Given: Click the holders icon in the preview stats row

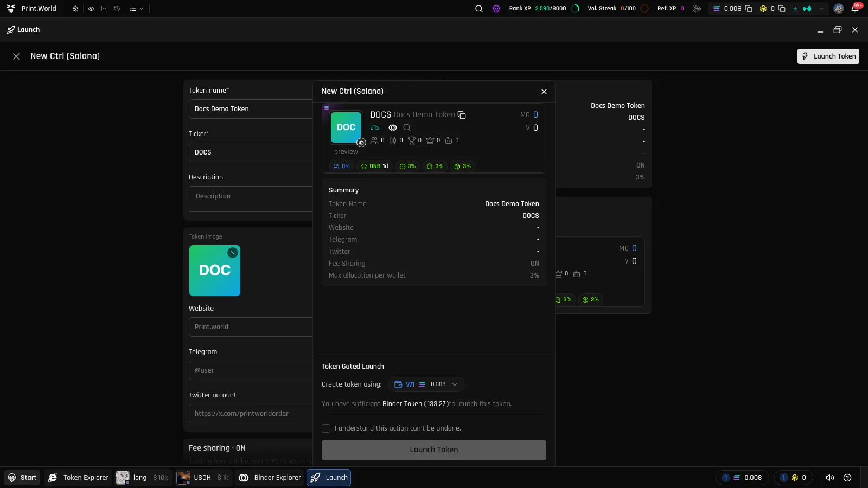Looking at the screenshot, I should click(374, 140).
